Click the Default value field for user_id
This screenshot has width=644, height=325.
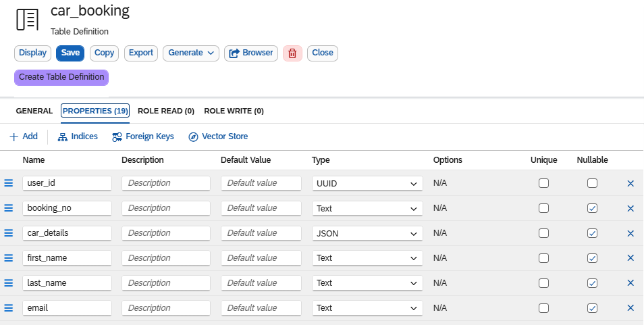[x=261, y=183]
